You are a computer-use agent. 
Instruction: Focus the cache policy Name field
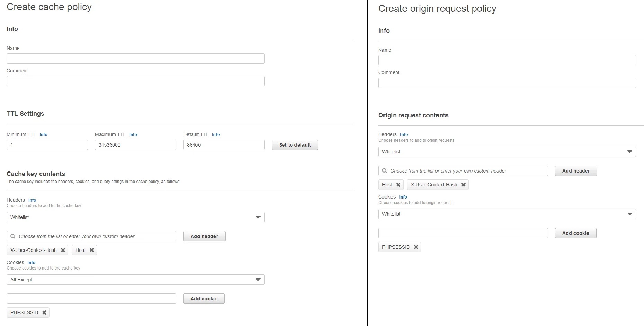(x=135, y=59)
